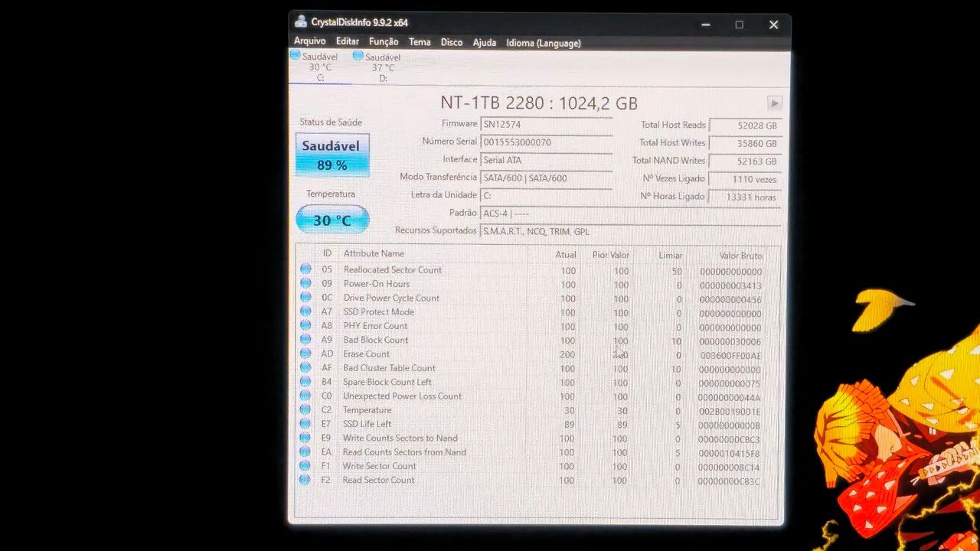The height and width of the screenshot is (551, 980).
Task: Select the Reallocated Sector Count row text
Action: click(393, 269)
